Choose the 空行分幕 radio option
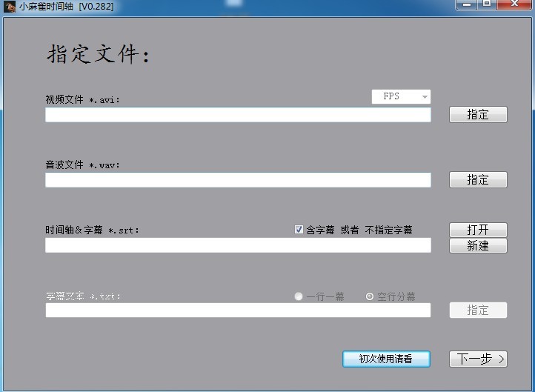The image size is (535, 392). [x=370, y=296]
